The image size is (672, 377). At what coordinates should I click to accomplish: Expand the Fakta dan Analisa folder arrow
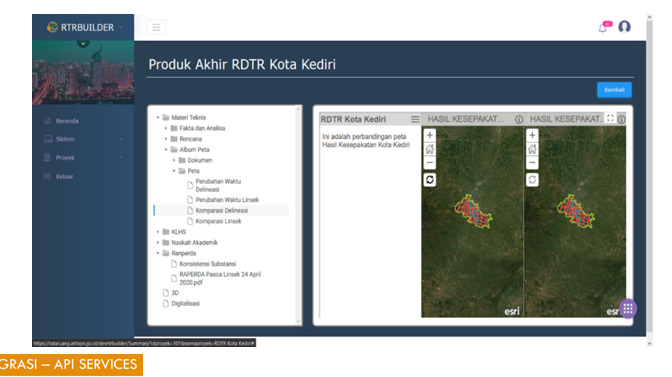[166, 128]
